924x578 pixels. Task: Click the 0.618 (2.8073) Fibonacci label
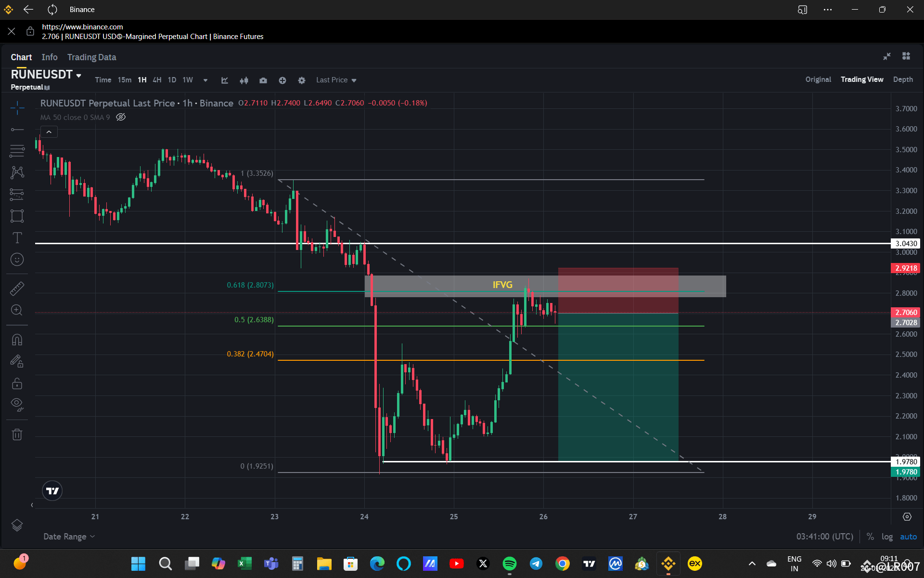(250, 285)
